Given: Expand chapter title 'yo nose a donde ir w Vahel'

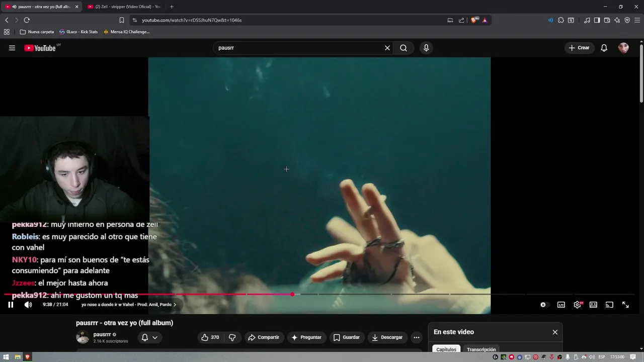Looking at the screenshot, I should (129, 305).
